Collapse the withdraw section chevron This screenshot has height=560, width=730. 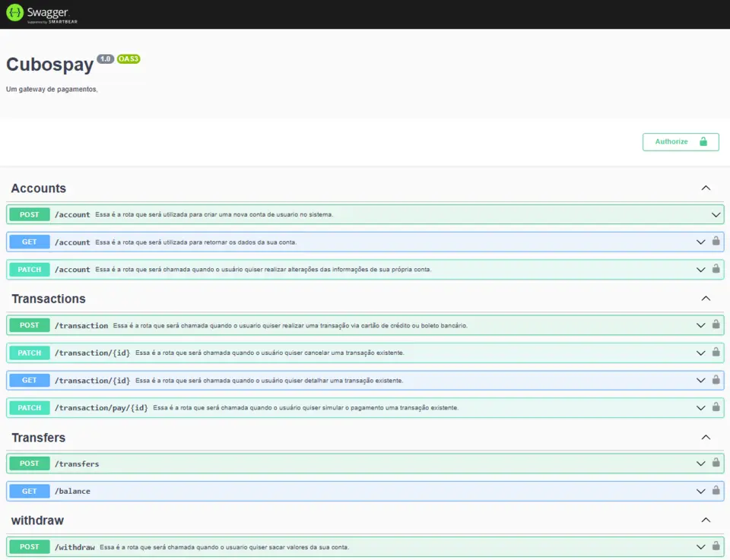705,520
